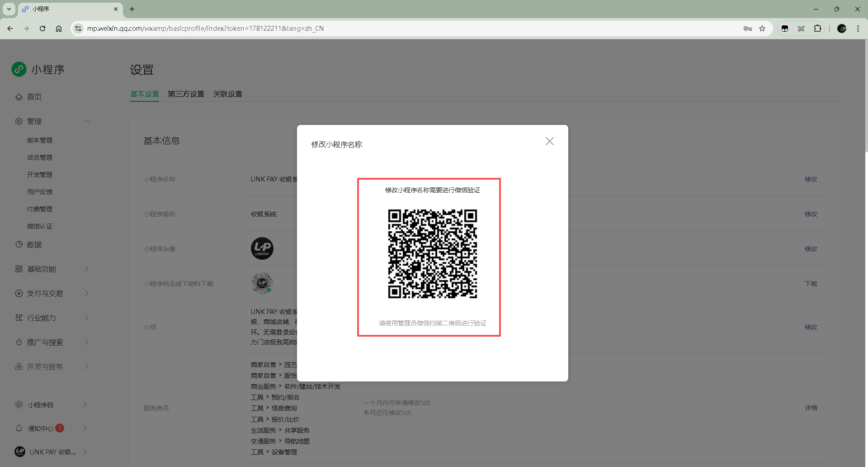The width and height of the screenshot is (868, 467).
Task: Click the 数据 pie chart icon
Action: [19, 244]
